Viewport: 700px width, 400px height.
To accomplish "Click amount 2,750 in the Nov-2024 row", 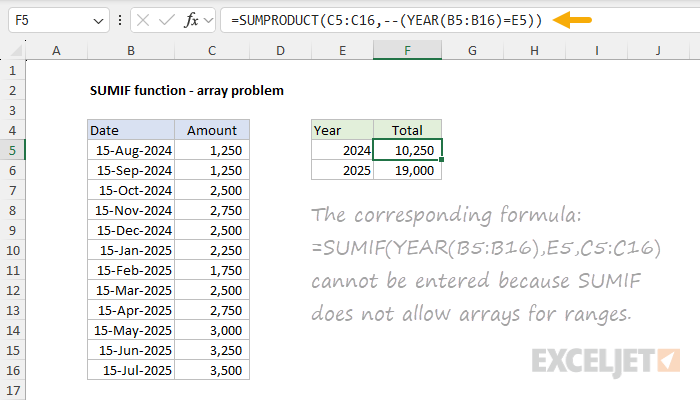I will [212, 211].
